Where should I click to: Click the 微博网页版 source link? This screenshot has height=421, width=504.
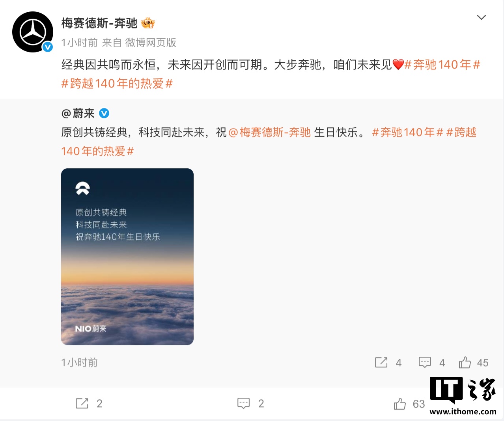point(151,43)
